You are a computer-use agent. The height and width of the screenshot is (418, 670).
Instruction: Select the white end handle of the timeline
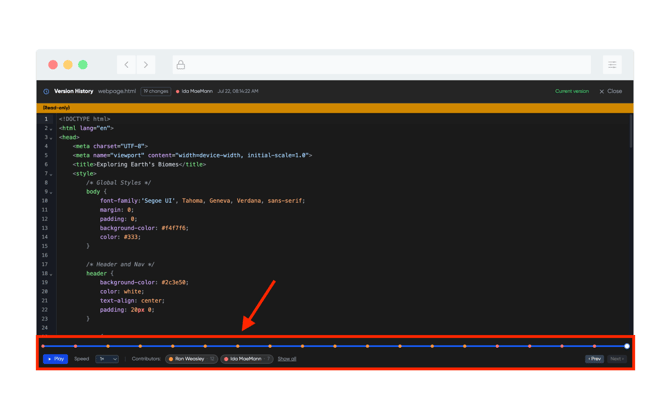pos(627,346)
